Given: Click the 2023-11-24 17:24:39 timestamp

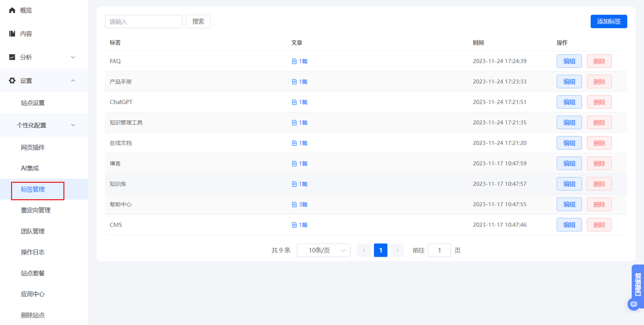Looking at the screenshot, I should 500,61.
